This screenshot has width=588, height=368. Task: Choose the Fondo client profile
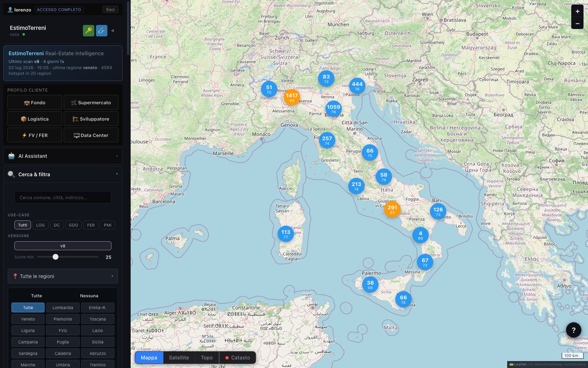pyautogui.click(x=35, y=102)
